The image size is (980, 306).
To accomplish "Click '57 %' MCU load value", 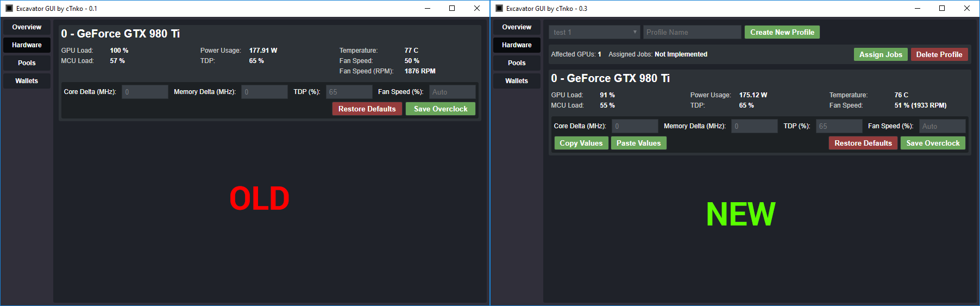I will (x=117, y=61).
